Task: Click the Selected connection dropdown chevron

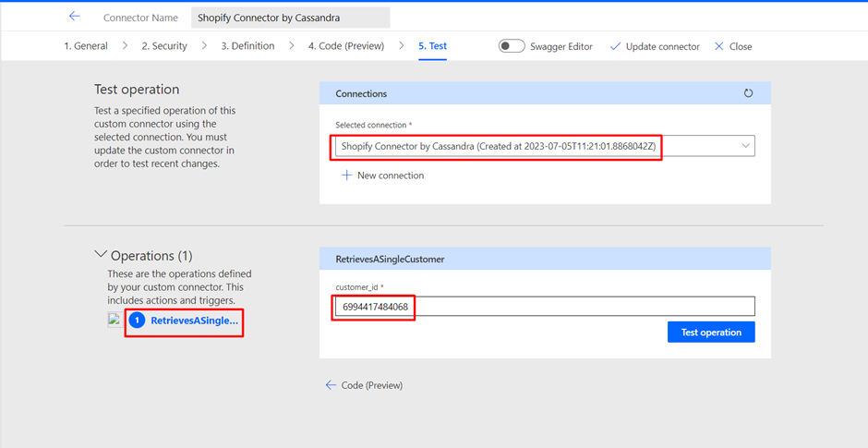Action: click(745, 146)
